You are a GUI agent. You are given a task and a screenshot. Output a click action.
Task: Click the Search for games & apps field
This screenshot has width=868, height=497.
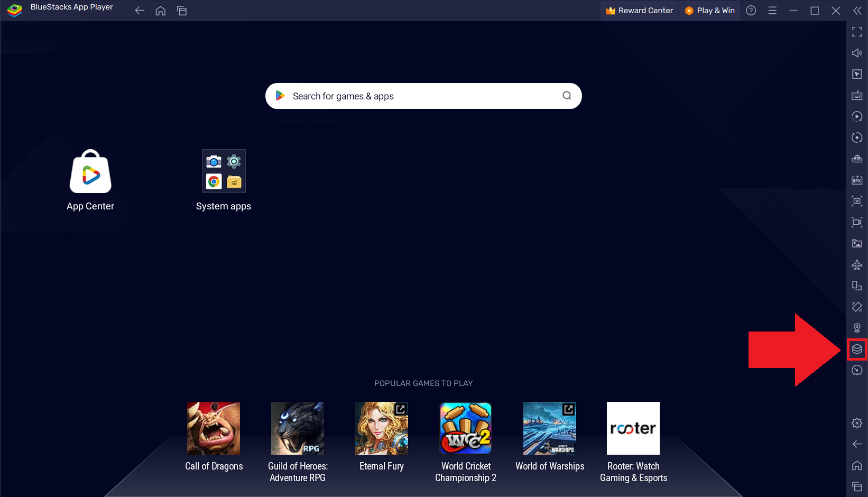[423, 96]
